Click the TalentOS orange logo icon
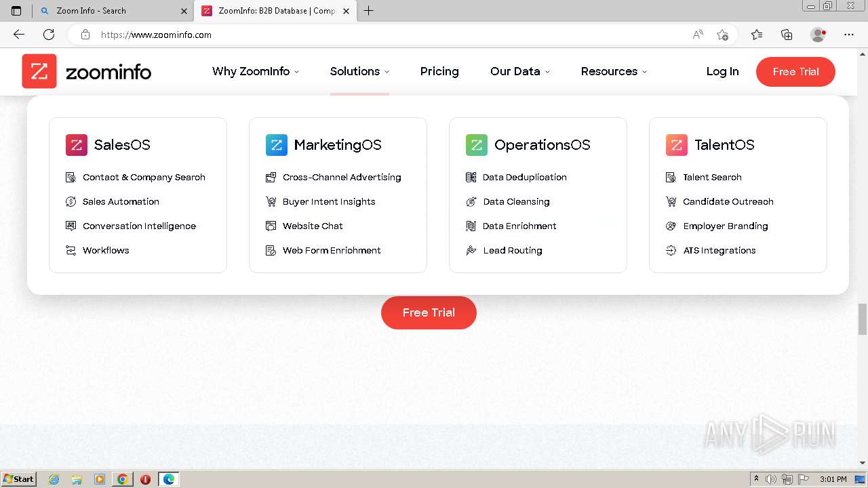The image size is (868, 488). 677,144
